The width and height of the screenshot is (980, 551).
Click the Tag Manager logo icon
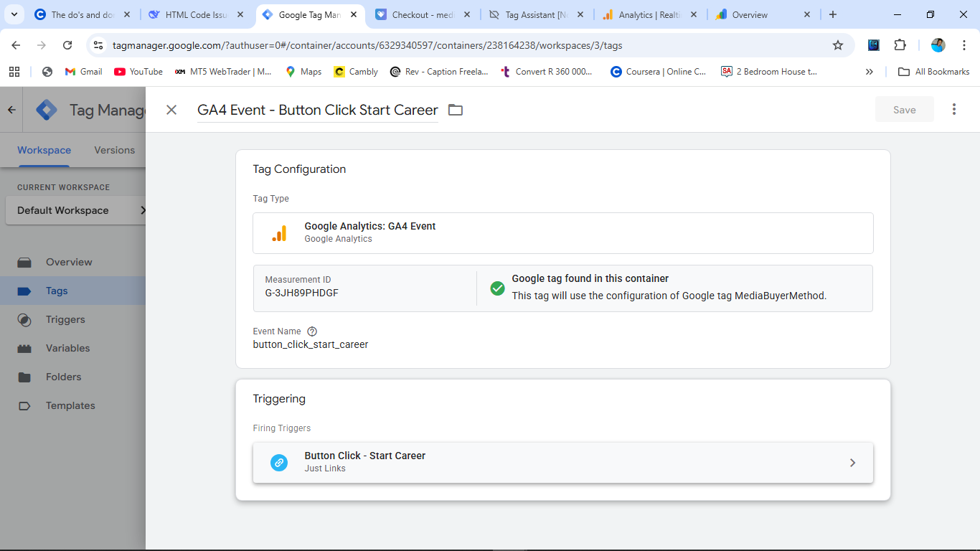point(47,110)
